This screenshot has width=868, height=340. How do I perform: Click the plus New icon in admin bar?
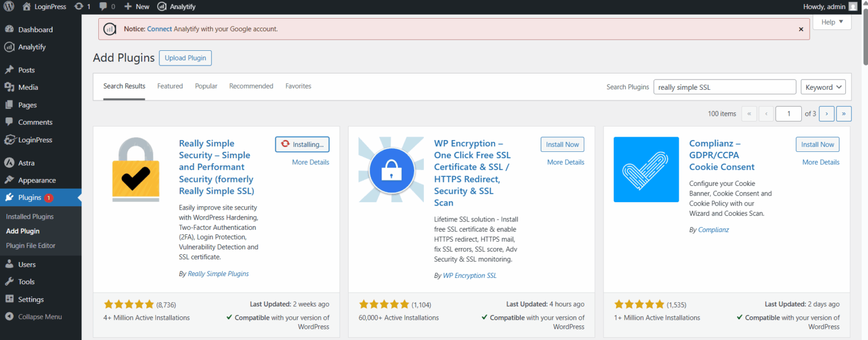(128, 7)
